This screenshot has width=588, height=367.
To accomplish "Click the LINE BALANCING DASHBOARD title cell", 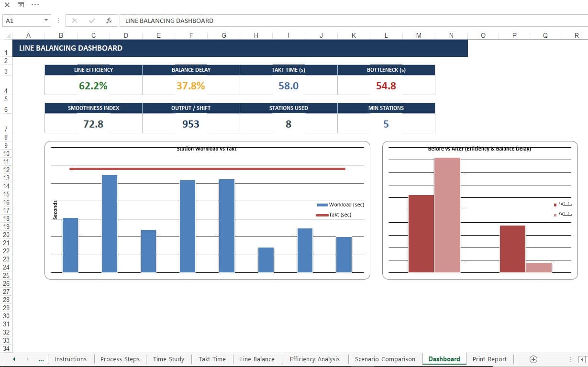I will 240,48.
